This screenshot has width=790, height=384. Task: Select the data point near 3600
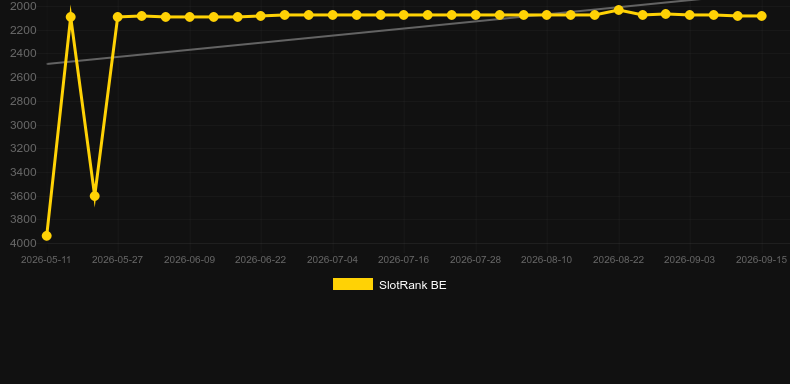94,196
